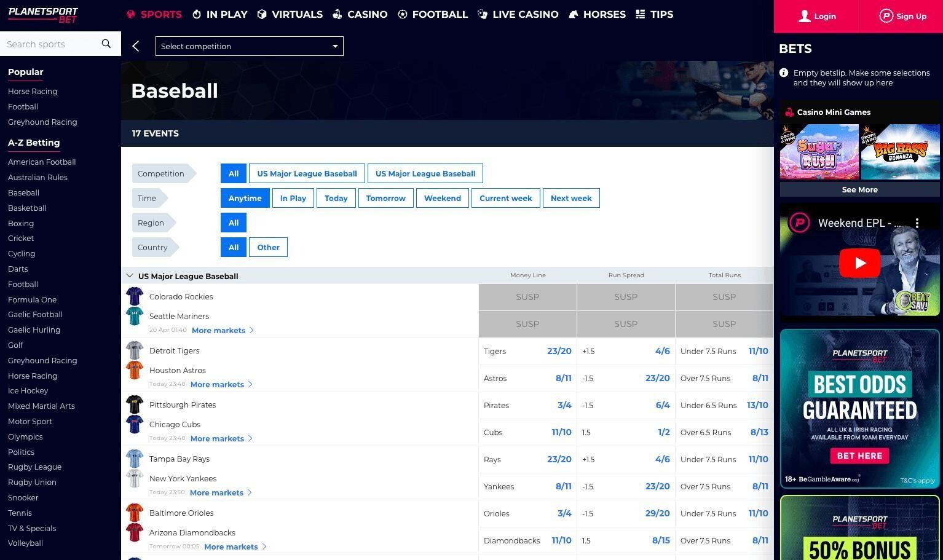The width and height of the screenshot is (943, 560).
Task: Open More markets for Orioles vs Diamondbacks
Action: 235,546
